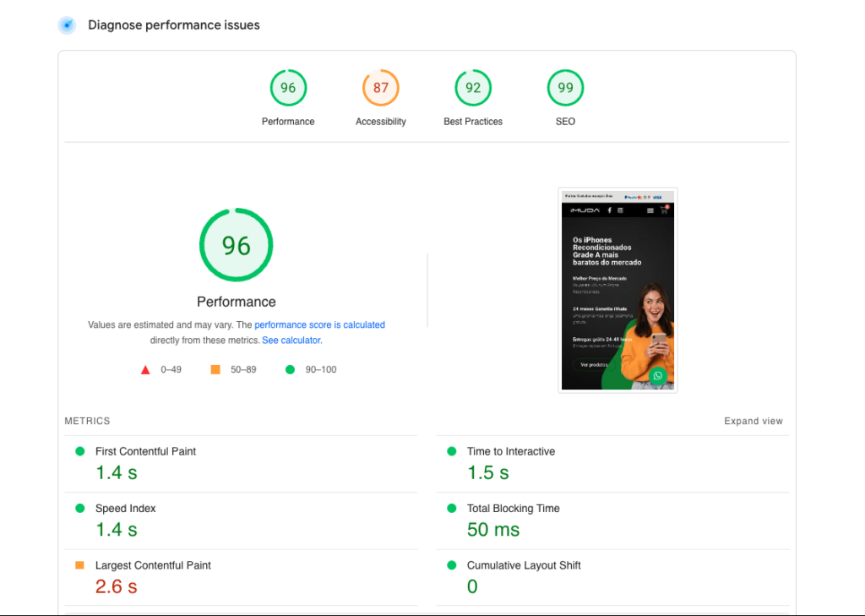Click the Expand view control
This screenshot has width=865, height=616.
point(753,421)
